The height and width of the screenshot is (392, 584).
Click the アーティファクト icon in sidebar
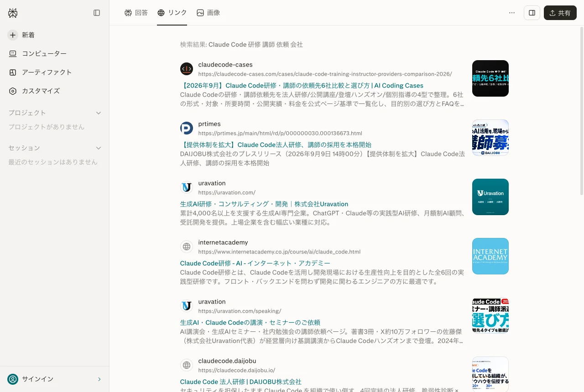click(13, 72)
